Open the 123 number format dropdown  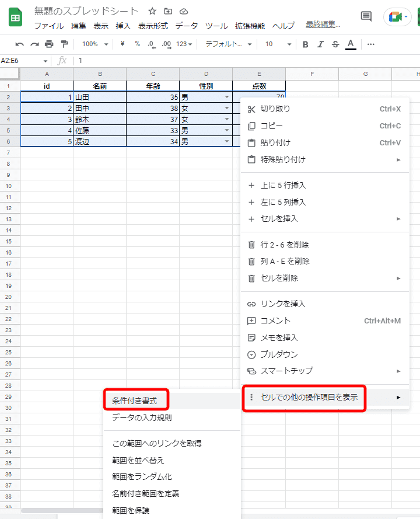(184, 44)
